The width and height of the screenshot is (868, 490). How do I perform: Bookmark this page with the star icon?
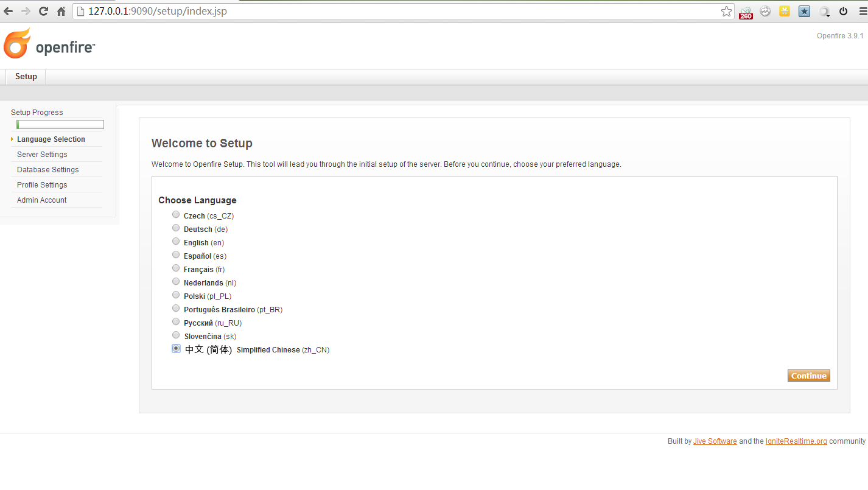[x=726, y=11]
